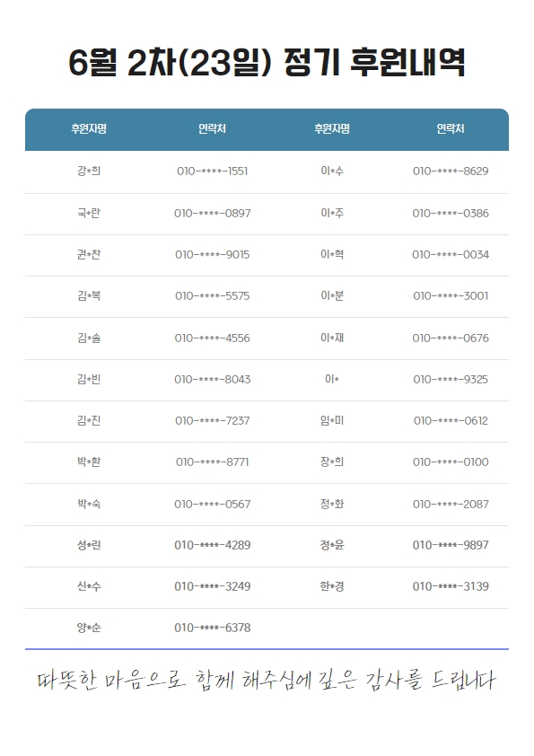Screen dimensions: 534x756
Task: Click the donor name 정*화
Action: [332, 504]
